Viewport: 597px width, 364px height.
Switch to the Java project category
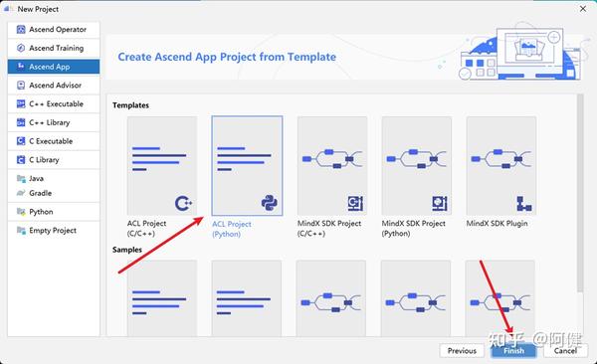(54, 178)
